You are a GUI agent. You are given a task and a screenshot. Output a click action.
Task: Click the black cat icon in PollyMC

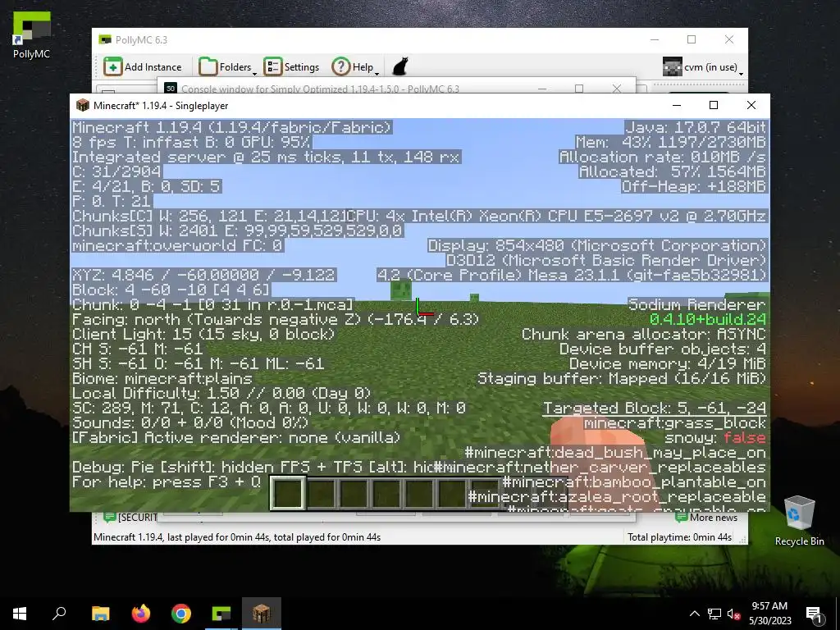(x=400, y=67)
